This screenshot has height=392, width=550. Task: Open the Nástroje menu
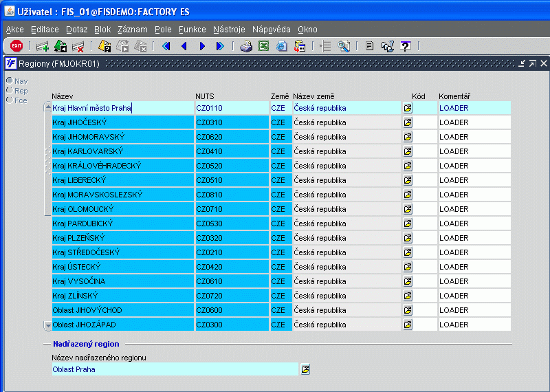click(229, 30)
